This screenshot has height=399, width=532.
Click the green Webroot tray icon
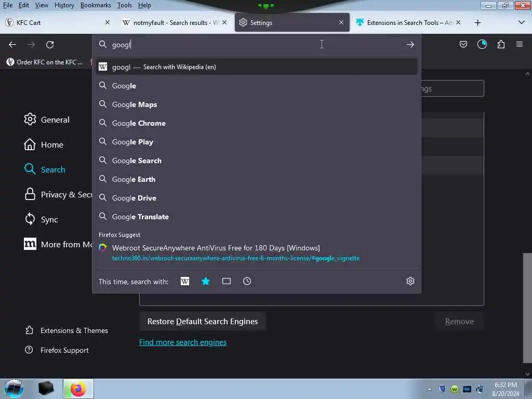[455, 389]
